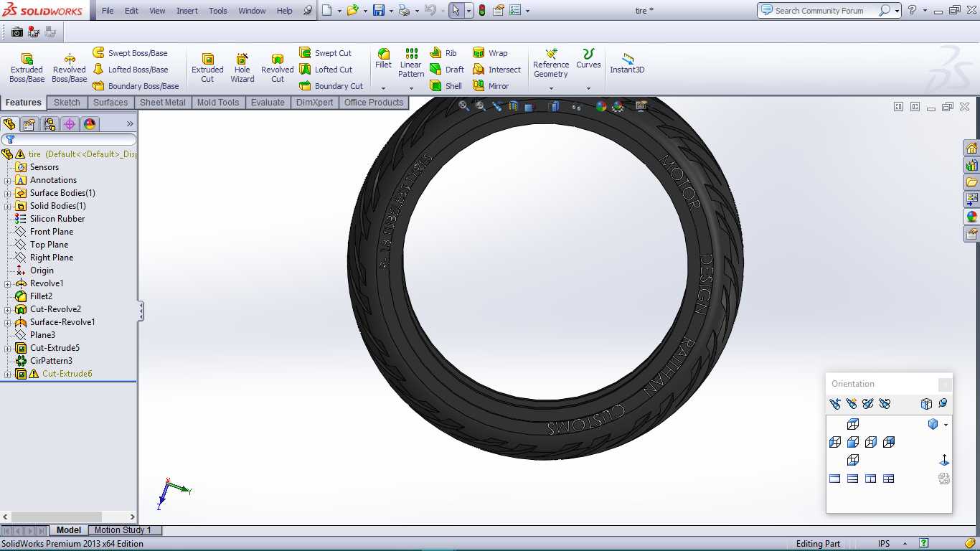
Task: Click the Save icon
Action: (379, 11)
